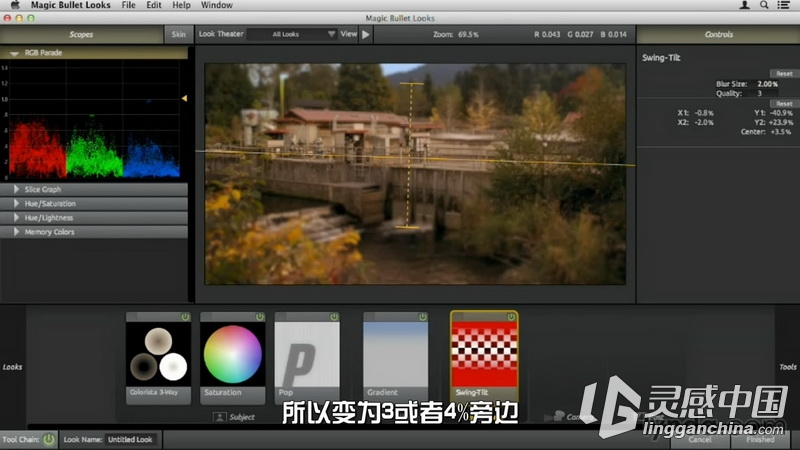Image resolution: width=800 pixels, height=450 pixels.
Task: Toggle the Tool Chain power button
Action: (x=49, y=439)
